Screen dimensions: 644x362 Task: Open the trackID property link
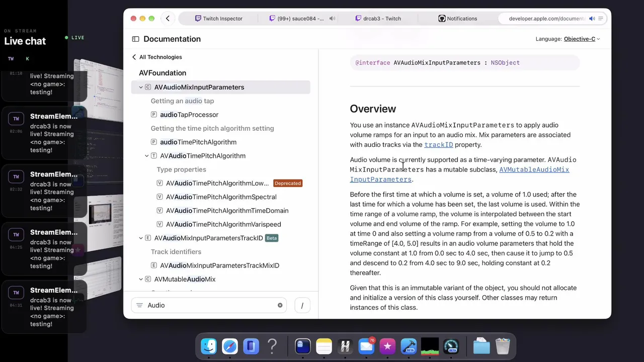(x=438, y=145)
